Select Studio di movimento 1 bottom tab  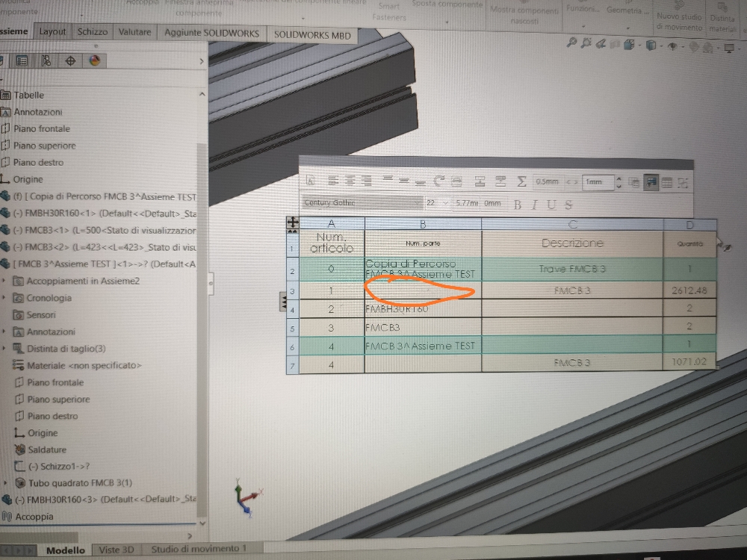pyautogui.click(x=199, y=549)
